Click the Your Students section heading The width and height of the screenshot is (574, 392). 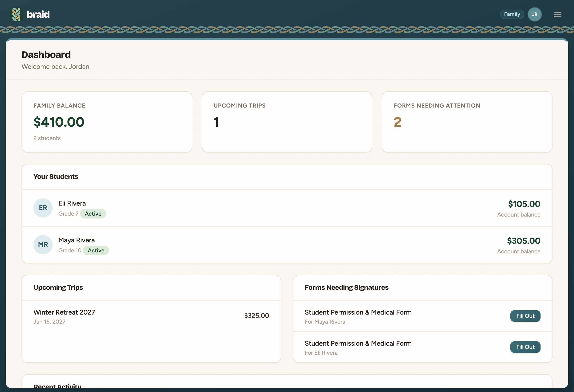pyautogui.click(x=55, y=177)
